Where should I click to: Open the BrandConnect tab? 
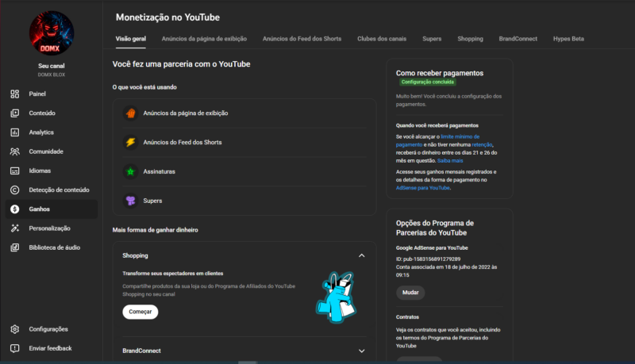point(518,39)
